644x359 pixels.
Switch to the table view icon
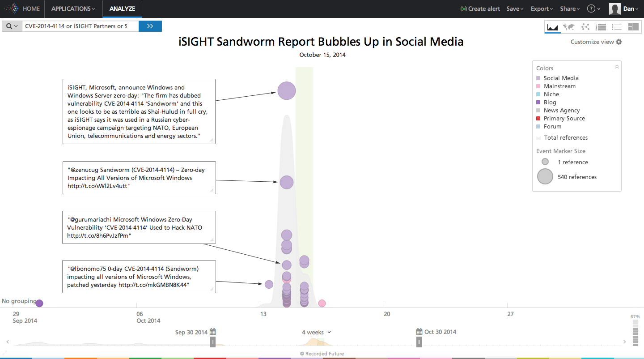601,27
